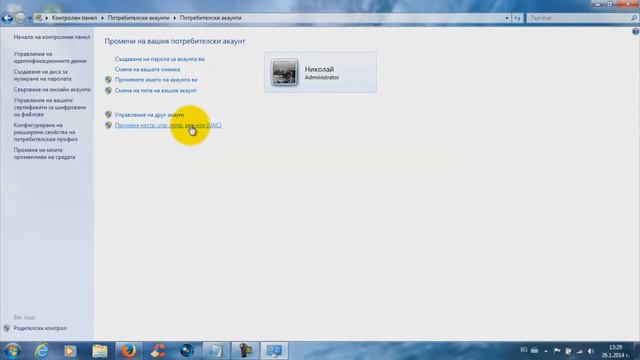Open the UAC settings link
This screenshot has height=360, width=640.
(168, 125)
